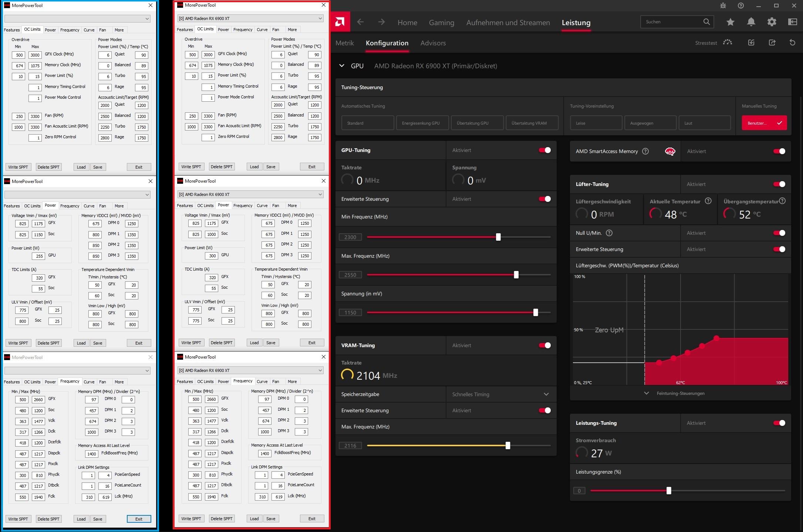
Task: Open the GPU dropdown in the red Power window
Action: click(250, 194)
